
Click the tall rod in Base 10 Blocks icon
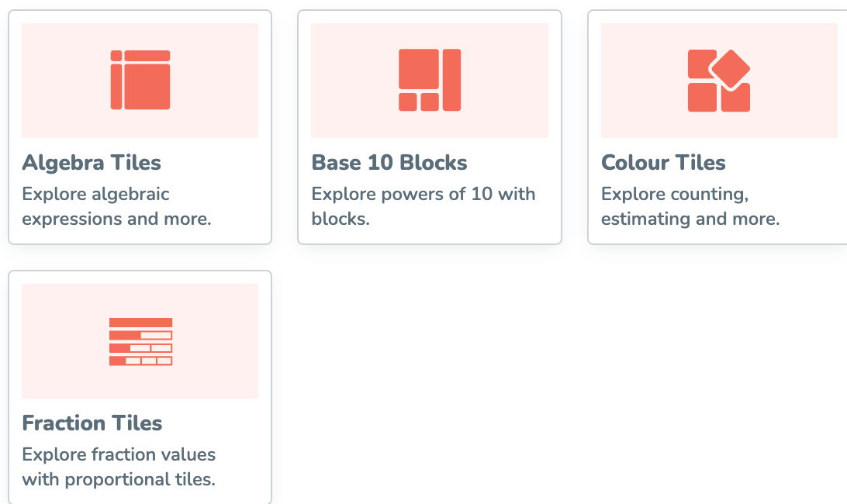coord(452,80)
